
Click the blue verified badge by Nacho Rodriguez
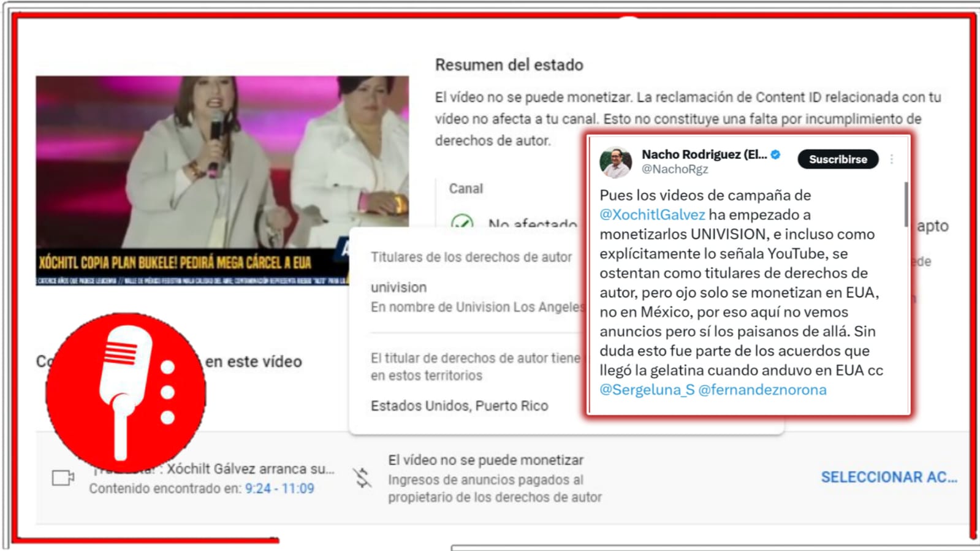point(775,154)
